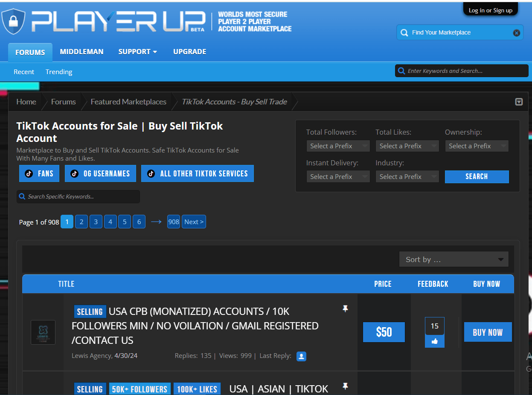The image size is (532, 395).
Task: Click the 4/30/24 thread date
Action: (x=126, y=355)
